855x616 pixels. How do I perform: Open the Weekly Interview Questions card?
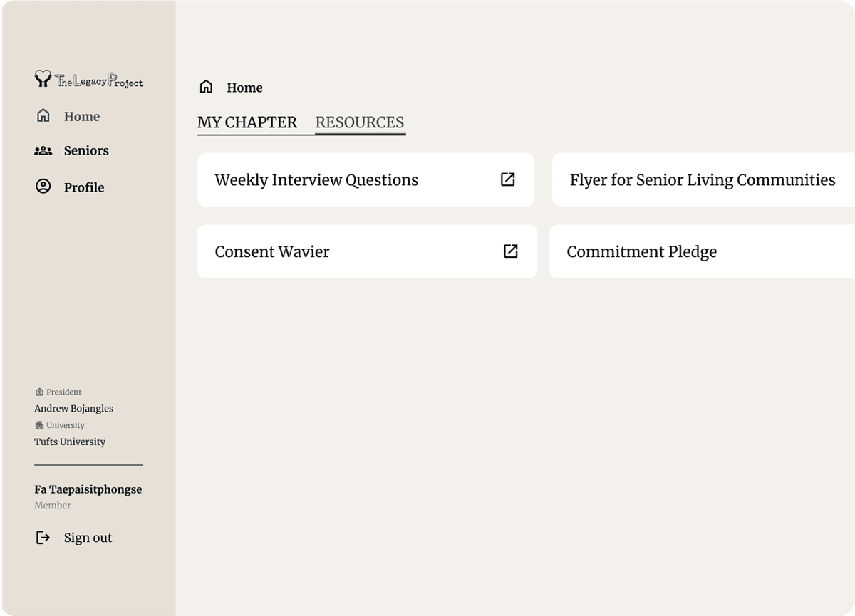(x=316, y=180)
